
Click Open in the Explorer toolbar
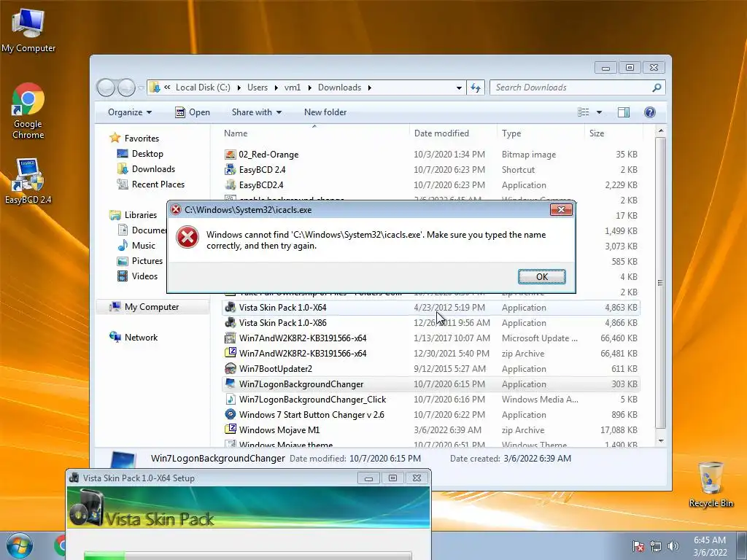193,112
